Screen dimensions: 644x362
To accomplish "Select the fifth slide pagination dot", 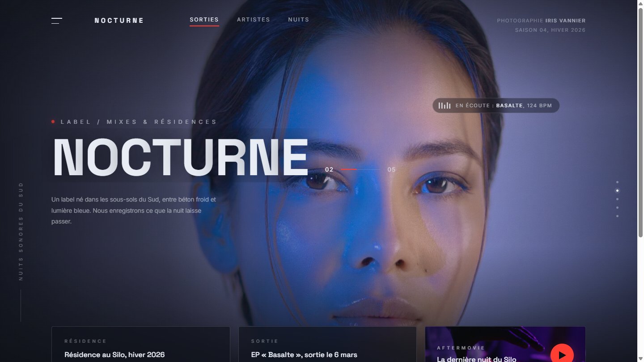I will 617,216.
